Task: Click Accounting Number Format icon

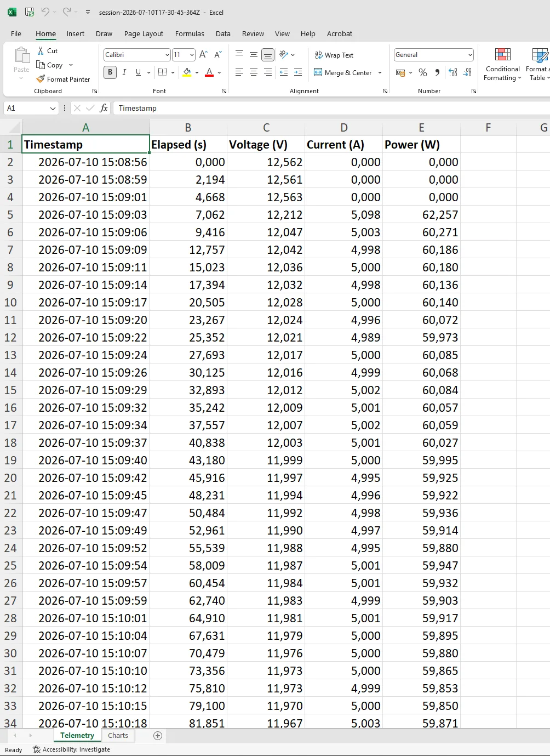Action: pyautogui.click(x=400, y=72)
